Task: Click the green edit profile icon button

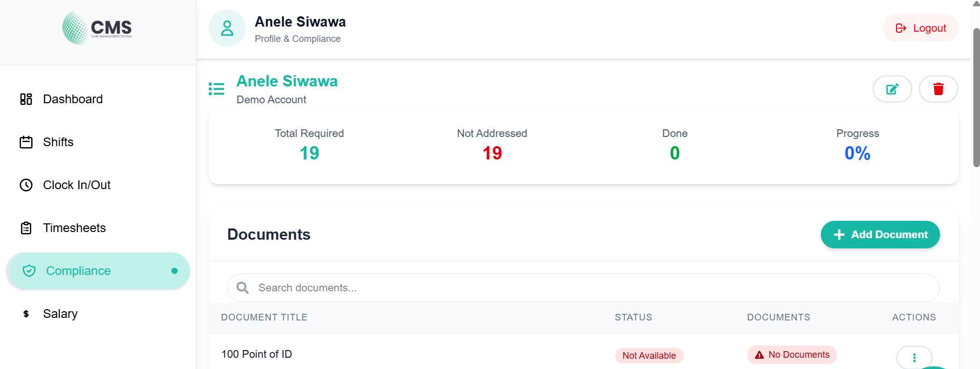Action: pyautogui.click(x=892, y=89)
